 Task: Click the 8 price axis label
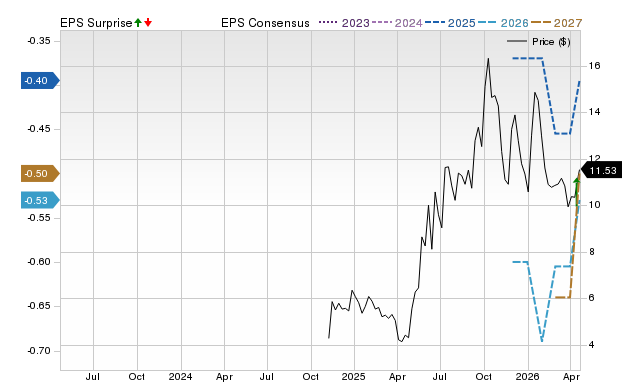[591, 252]
